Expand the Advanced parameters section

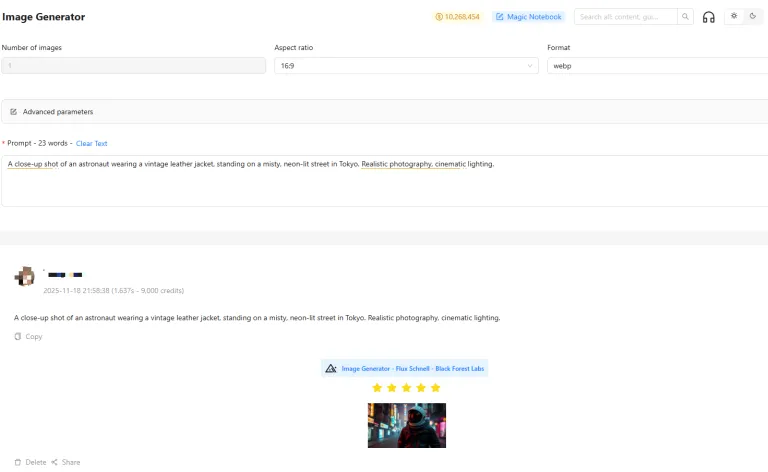click(x=384, y=112)
